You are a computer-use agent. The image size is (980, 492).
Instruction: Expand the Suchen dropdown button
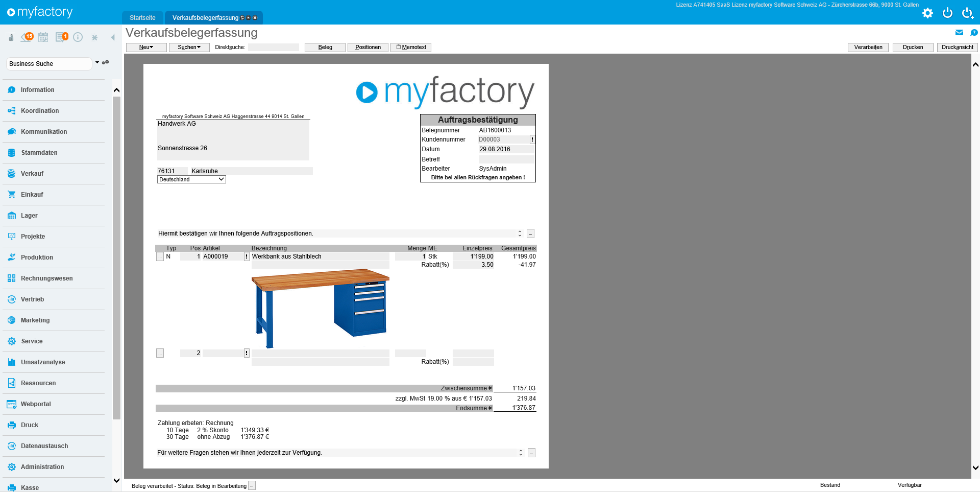pyautogui.click(x=189, y=48)
